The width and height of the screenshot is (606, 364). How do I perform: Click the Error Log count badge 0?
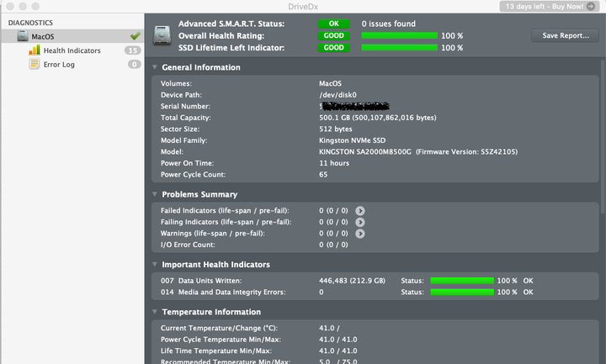click(x=135, y=65)
